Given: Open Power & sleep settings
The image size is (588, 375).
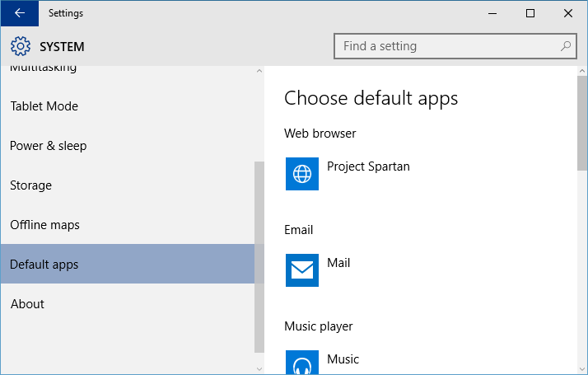Looking at the screenshot, I should pyautogui.click(x=48, y=146).
